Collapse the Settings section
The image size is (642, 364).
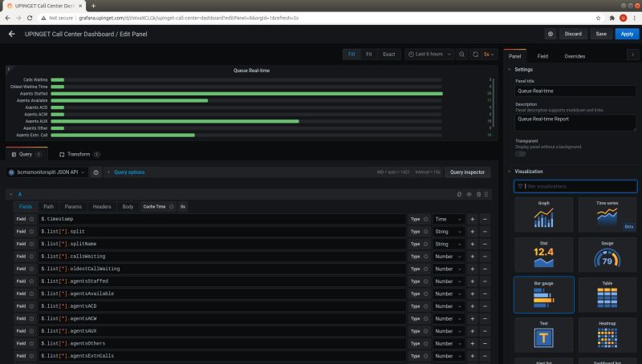click(x=510, y=70)
